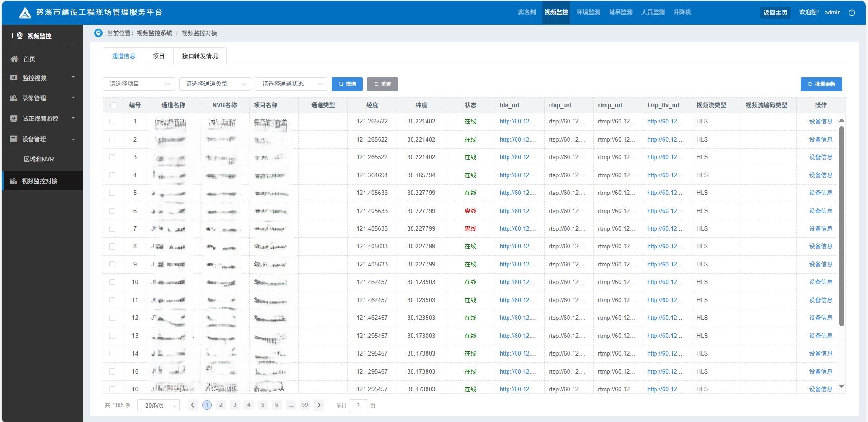Open 设备信息 link for row 4

[x=821, y=175]
